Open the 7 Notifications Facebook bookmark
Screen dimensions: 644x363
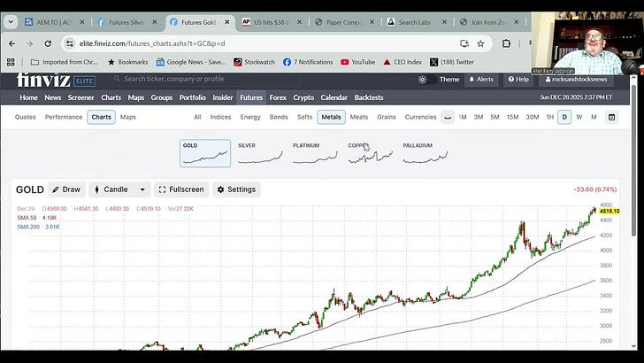tap(308, 62)
